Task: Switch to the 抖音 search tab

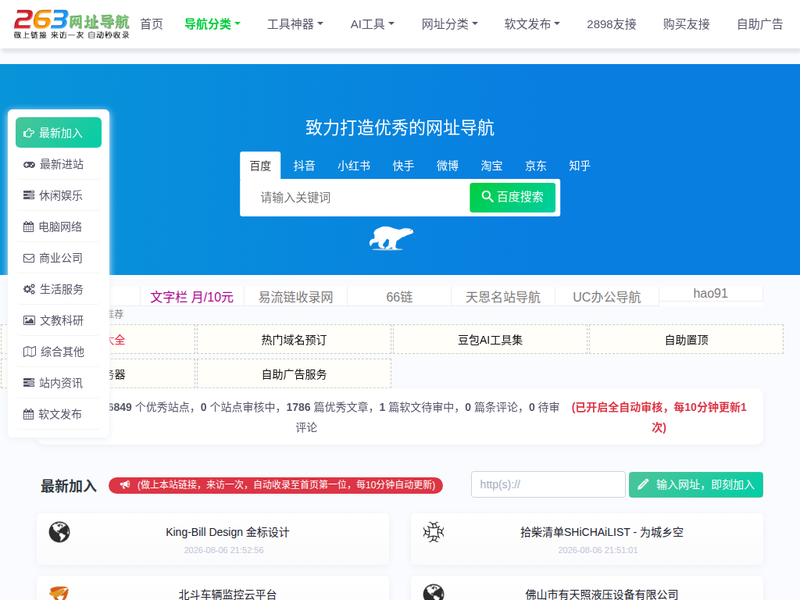Action: point(304,166)
